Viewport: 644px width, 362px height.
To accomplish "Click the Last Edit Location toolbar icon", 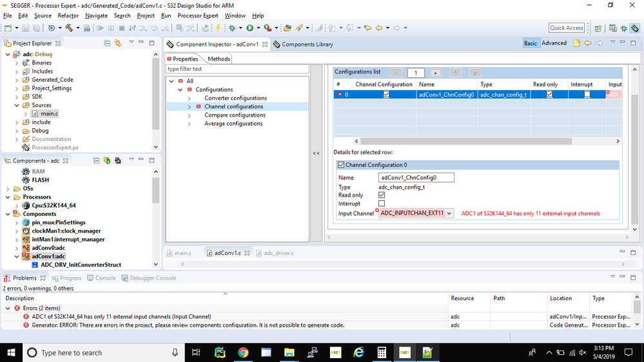I will tap(367, 28).
